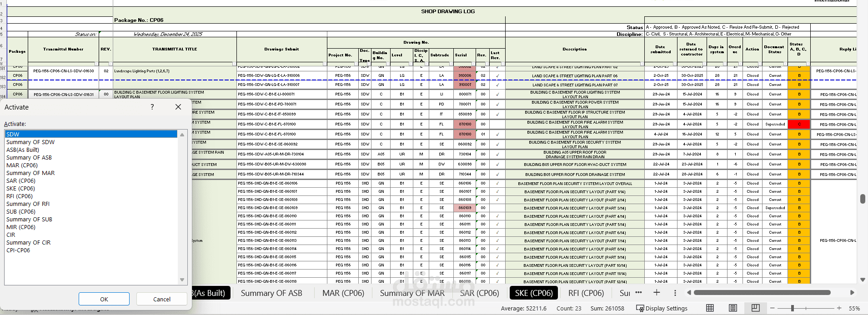868x315 pixels.
Task: Switch to the MAR (CP06) sheet tab
Action: (x=343, y=293)
